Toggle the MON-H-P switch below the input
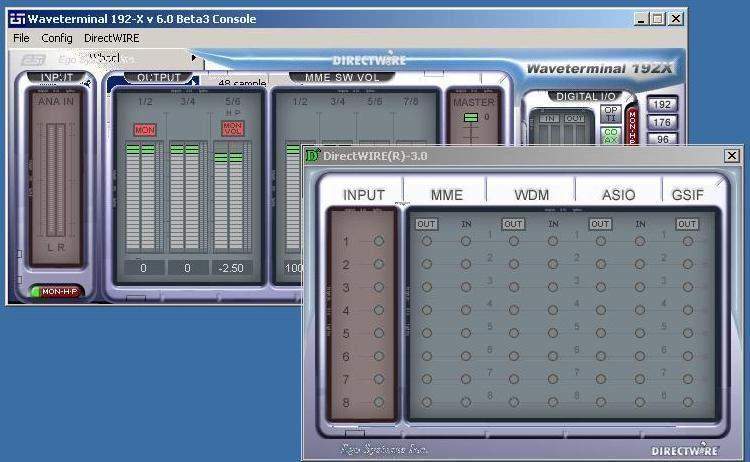750x462 pixels. pos(60,292)
